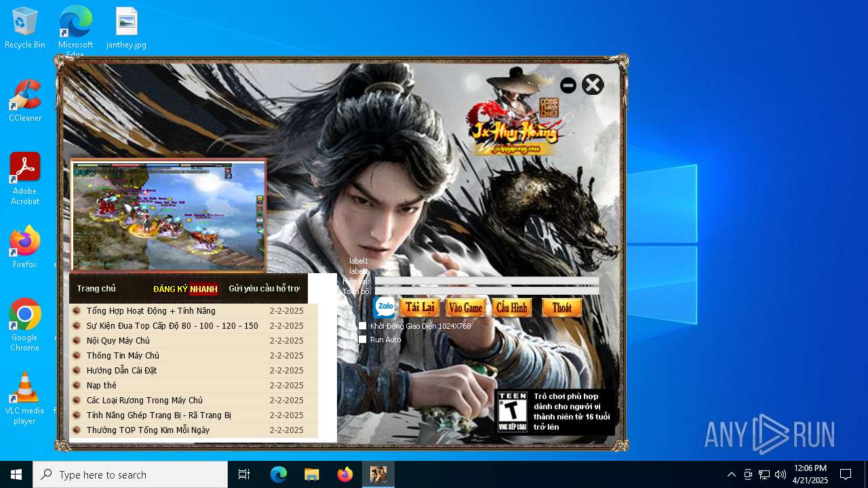This screenshot has height=488, width=868.
Task: Open the Zalo contact icon
Action: click(x=384, y=307)
